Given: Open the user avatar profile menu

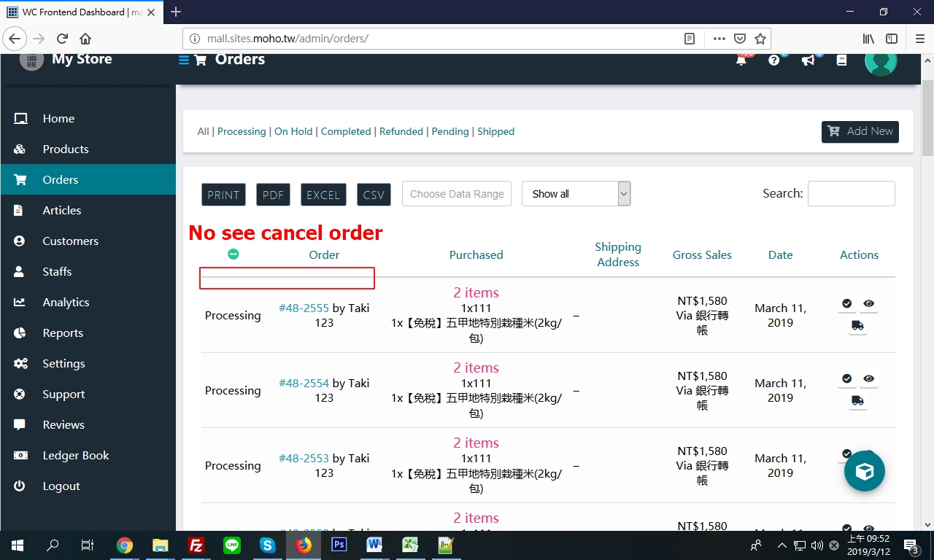Looking at the screenshot, I should click(x=881, y=61).
